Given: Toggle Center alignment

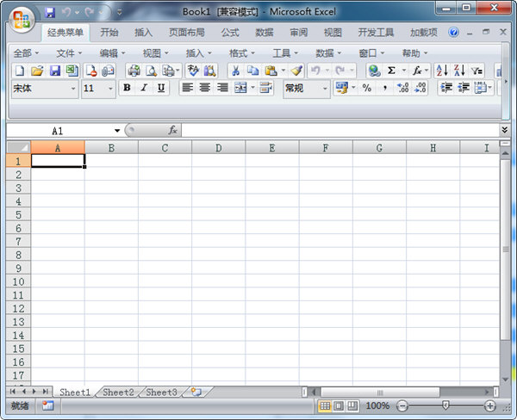Looking at the screenshot, I should coord(205,88).
